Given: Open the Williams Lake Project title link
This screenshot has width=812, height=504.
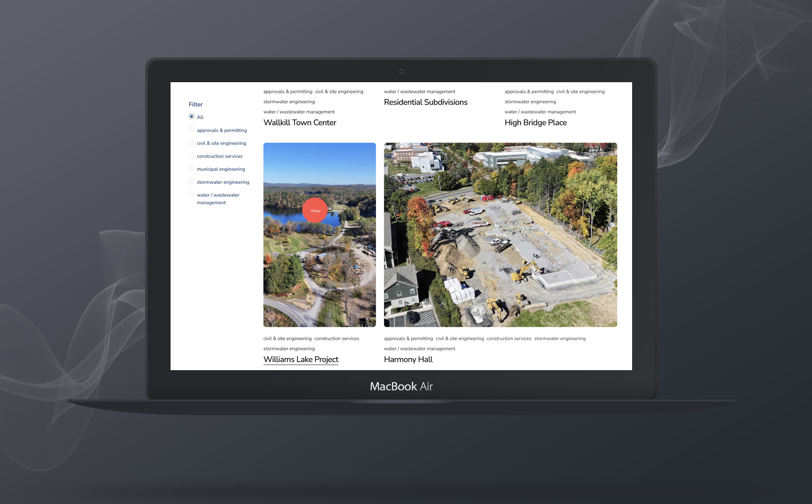Looking at the screenshot, I should [301, 359].
